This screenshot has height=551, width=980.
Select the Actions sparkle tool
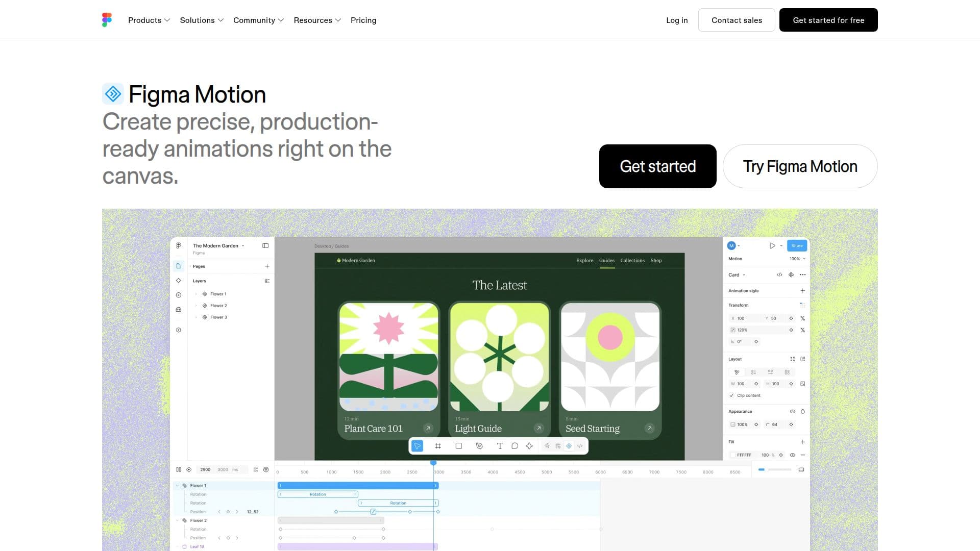pos(529,446)
